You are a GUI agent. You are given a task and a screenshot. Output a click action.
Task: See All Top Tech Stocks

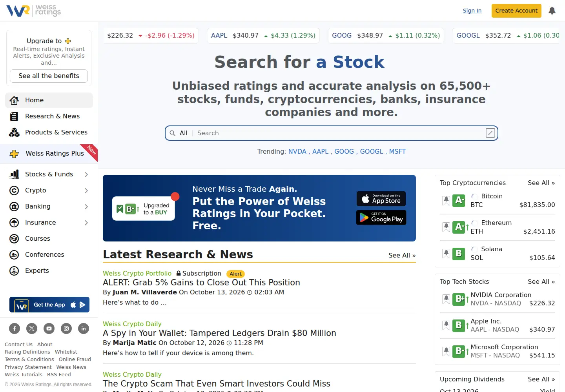click(x=541, y=282)
